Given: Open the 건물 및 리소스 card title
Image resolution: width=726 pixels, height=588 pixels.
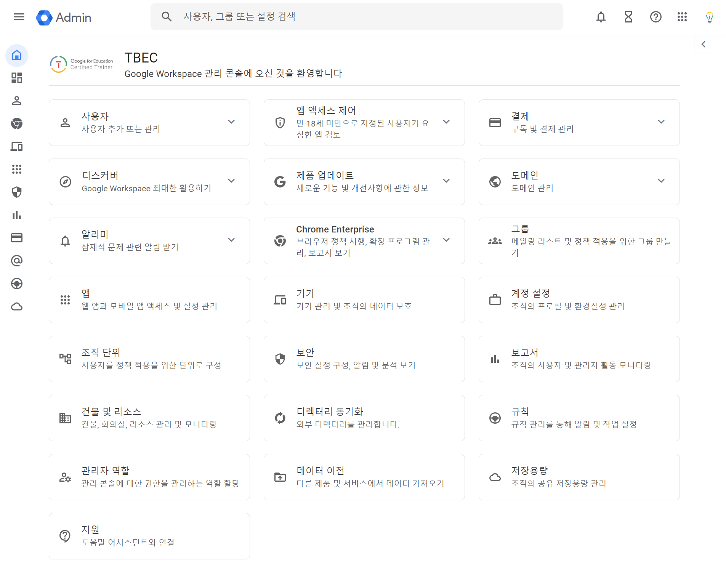Looking at the screenshot, I should click(111, 412).
